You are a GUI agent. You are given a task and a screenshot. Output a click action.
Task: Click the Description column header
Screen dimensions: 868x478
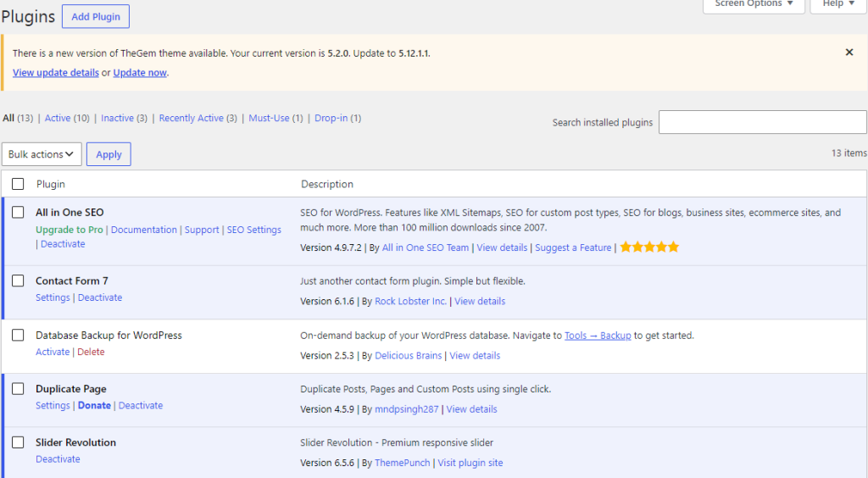coord(326,184)
